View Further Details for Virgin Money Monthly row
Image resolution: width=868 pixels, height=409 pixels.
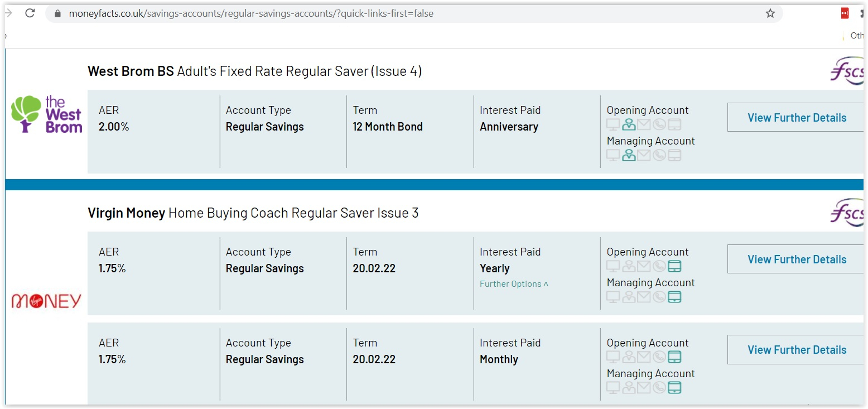[796, 350]
